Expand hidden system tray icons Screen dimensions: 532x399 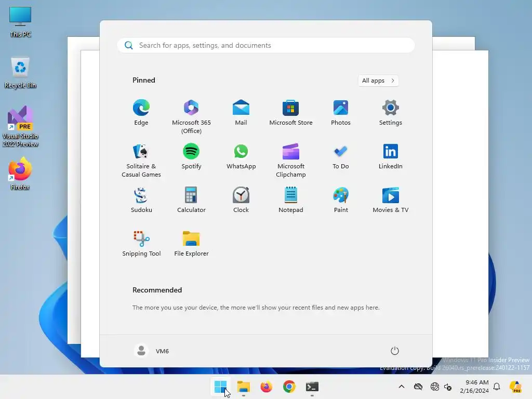[402, 387]
